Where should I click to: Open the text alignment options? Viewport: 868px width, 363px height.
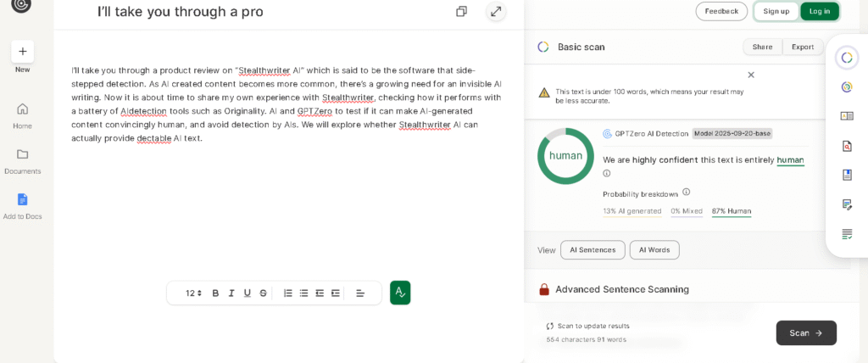(x=360, y=293)
